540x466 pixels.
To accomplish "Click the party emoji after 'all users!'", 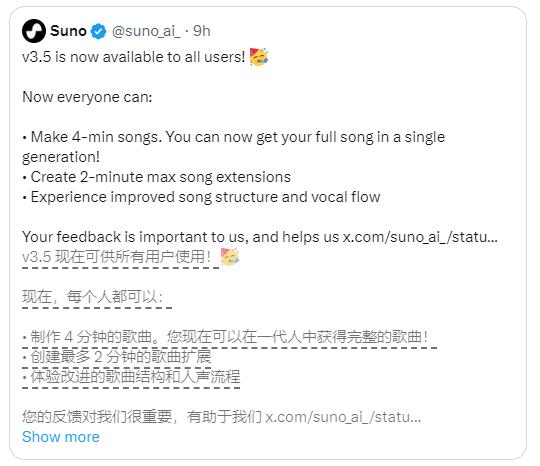I will (259, 57).
